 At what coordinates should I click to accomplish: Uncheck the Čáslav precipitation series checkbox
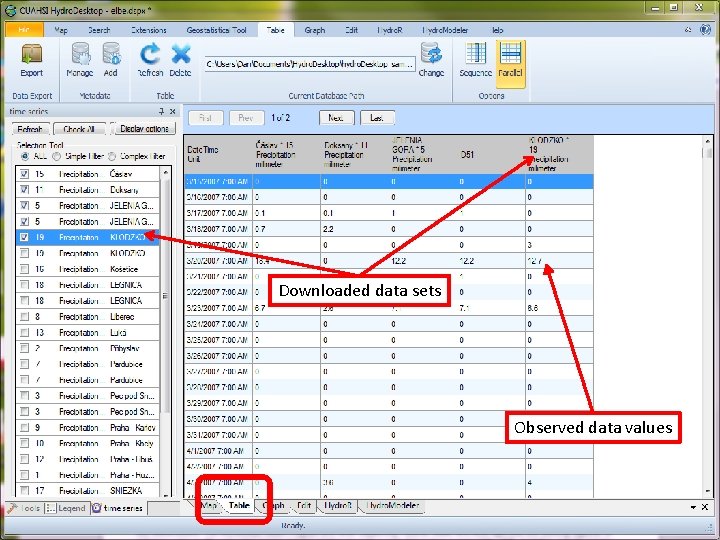pyautogui.click(x=24, y=174)
